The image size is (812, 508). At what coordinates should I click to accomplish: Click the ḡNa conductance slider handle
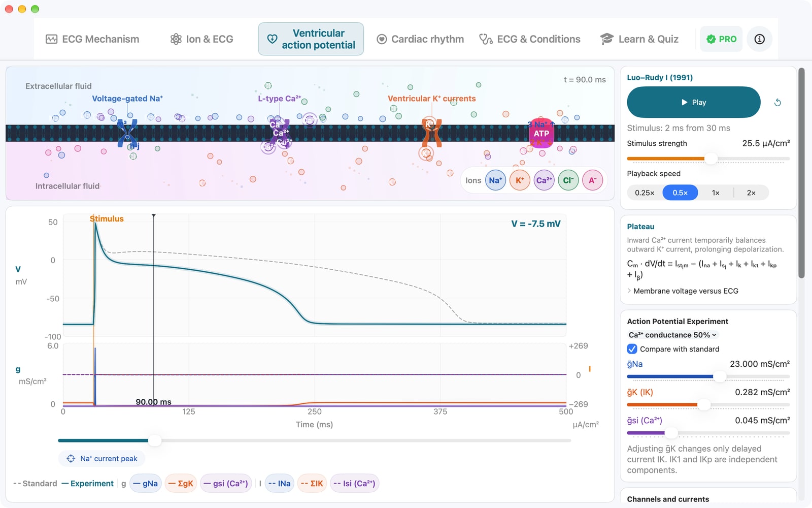tap(720, 377)
